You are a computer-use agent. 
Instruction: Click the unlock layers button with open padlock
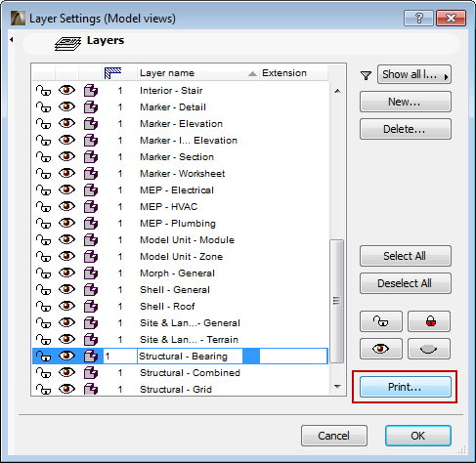pyautogui.click(x=381, y=321)
